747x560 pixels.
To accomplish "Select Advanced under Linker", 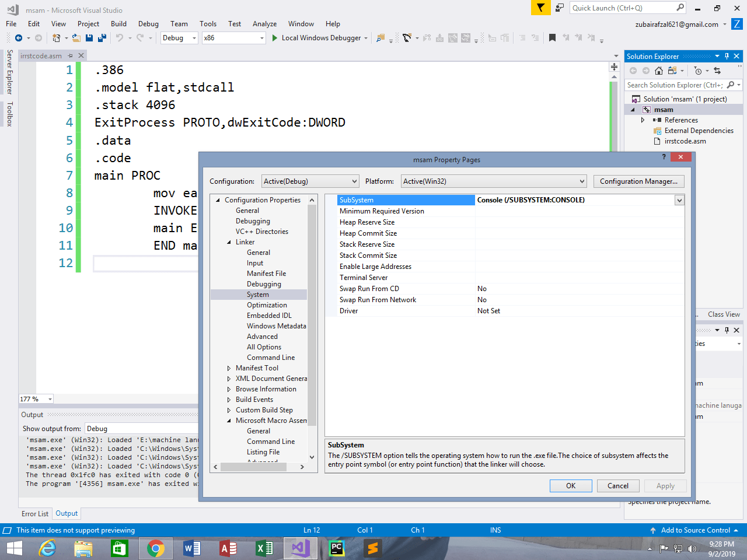I will pos(262,337).
